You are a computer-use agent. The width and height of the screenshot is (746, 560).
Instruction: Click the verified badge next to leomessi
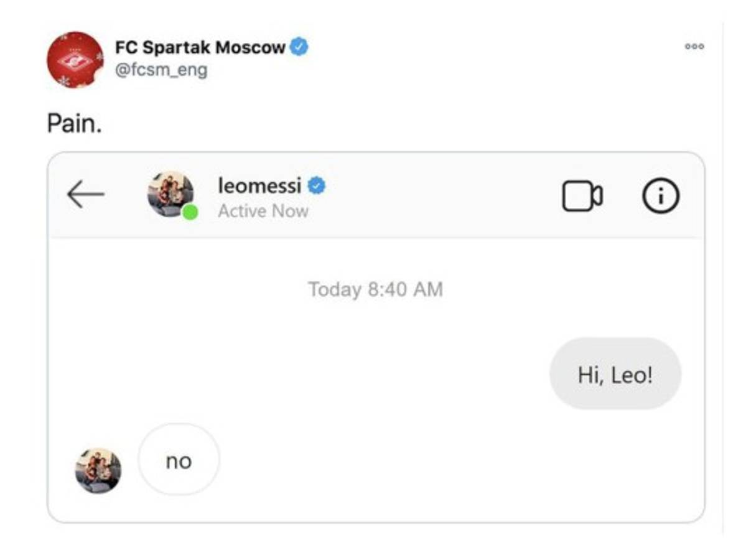[317, 185]
